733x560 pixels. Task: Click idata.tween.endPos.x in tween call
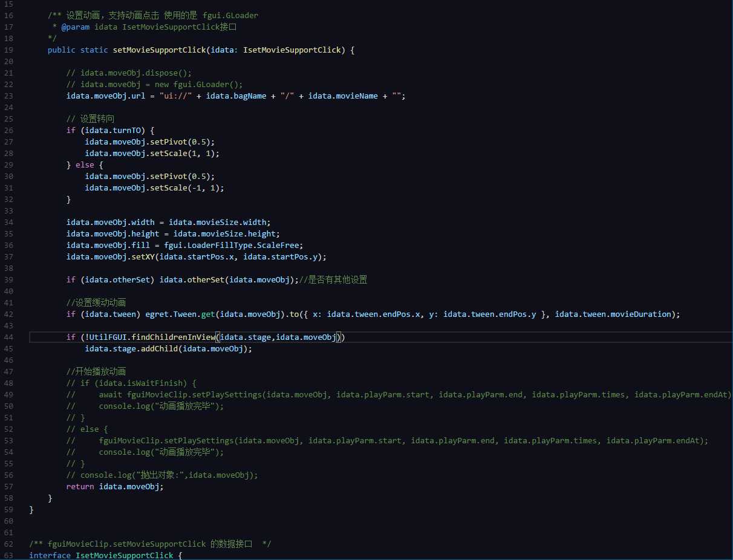373,314
